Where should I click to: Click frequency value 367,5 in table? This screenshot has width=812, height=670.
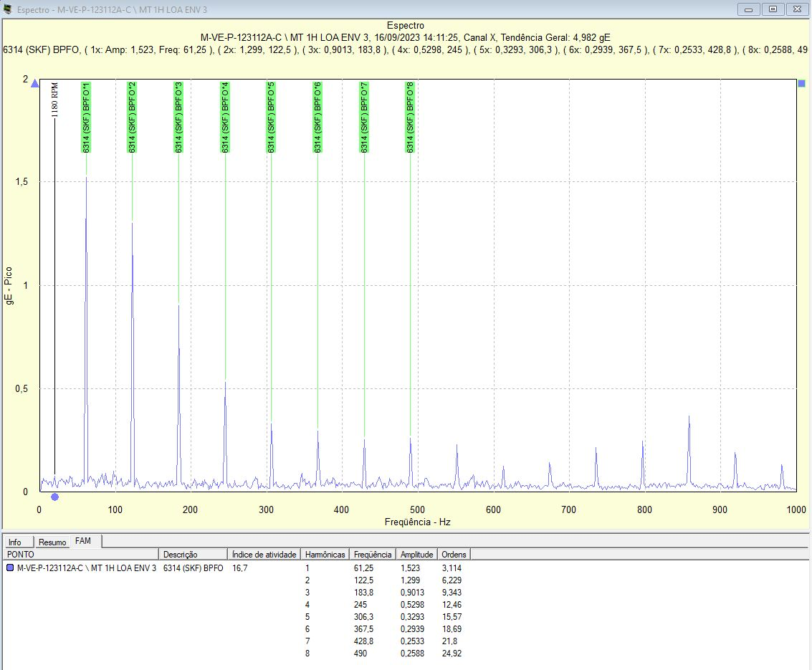pyautogui.click(x=363, y=629)
